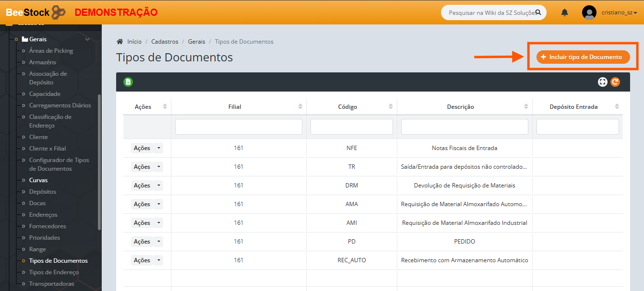644x291 pixels.
Task: Click the green Excel export icon
Action: pyautogui.click(x=128, y=82)
